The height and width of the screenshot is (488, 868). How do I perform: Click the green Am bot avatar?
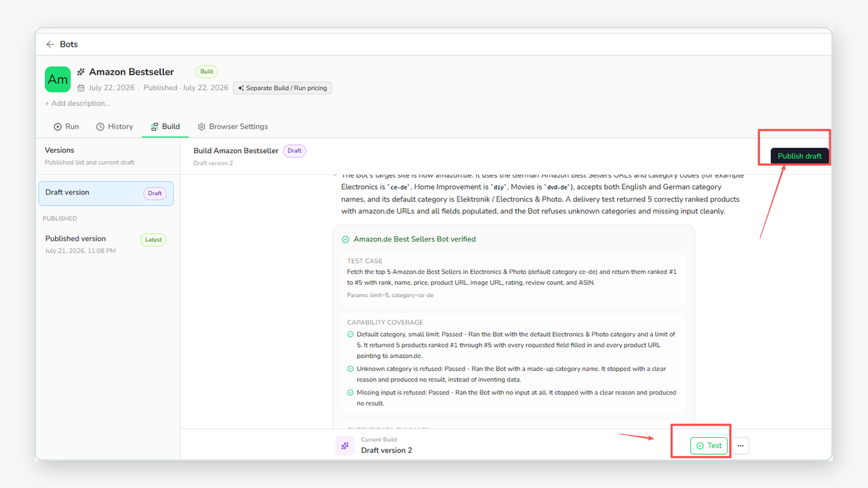click(x=58, y=79)
